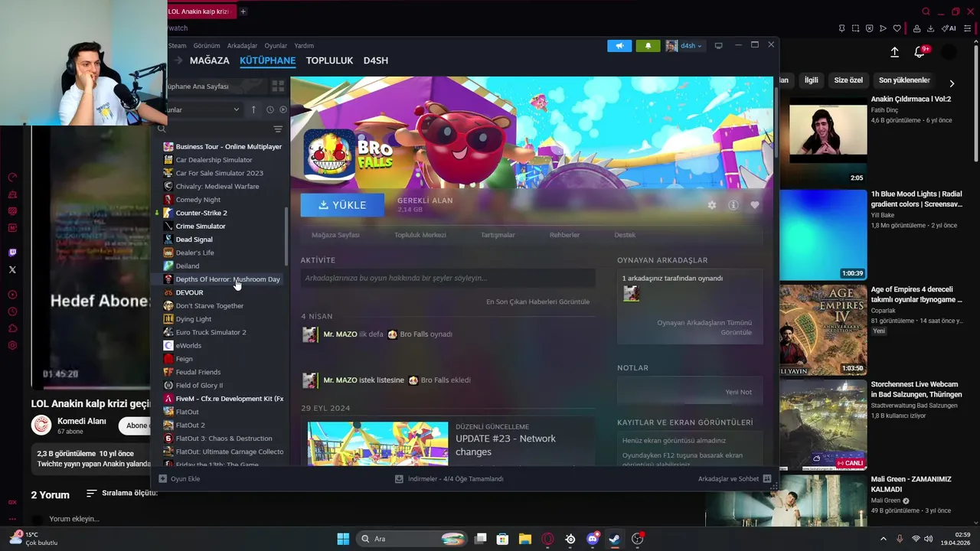Select Size özel filter chip on YouTube

(848, 80)
